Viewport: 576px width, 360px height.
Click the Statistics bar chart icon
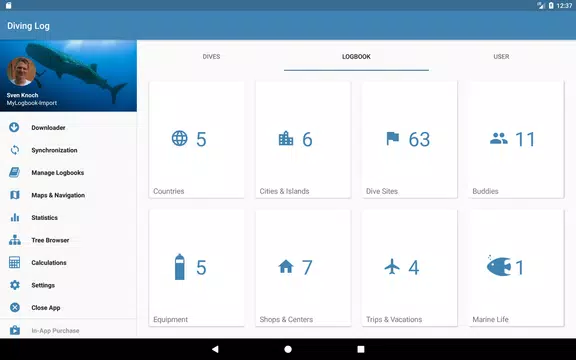coord(14,217)
